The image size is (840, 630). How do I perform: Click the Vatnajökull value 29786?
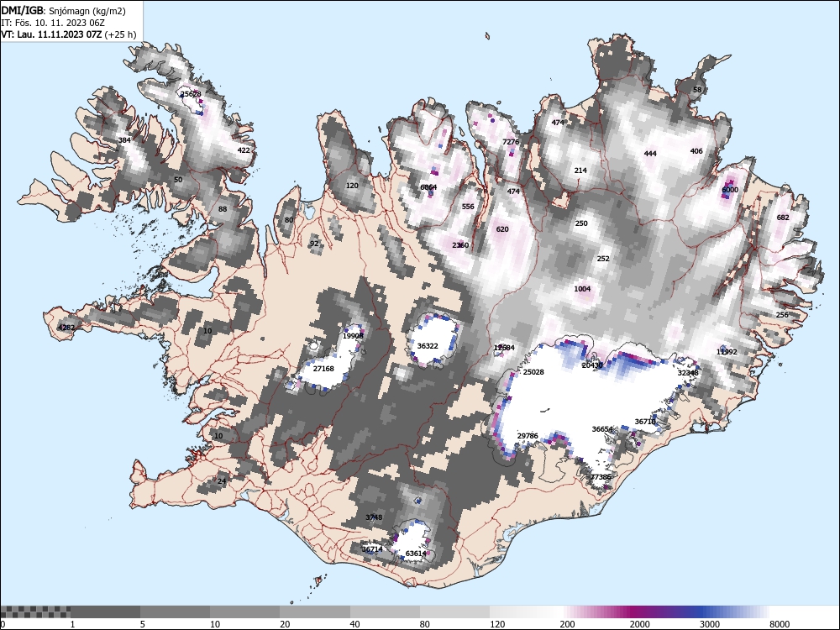[528, 435]
